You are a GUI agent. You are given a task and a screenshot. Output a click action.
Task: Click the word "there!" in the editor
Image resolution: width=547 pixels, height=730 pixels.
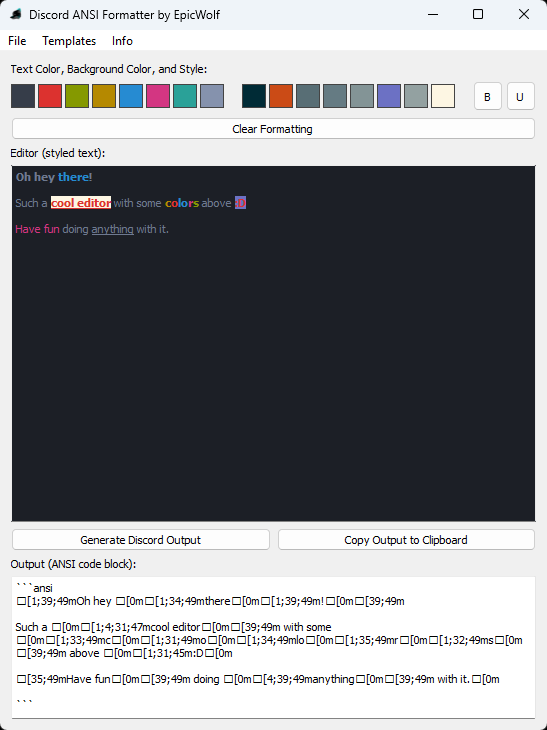click(75, 177)
